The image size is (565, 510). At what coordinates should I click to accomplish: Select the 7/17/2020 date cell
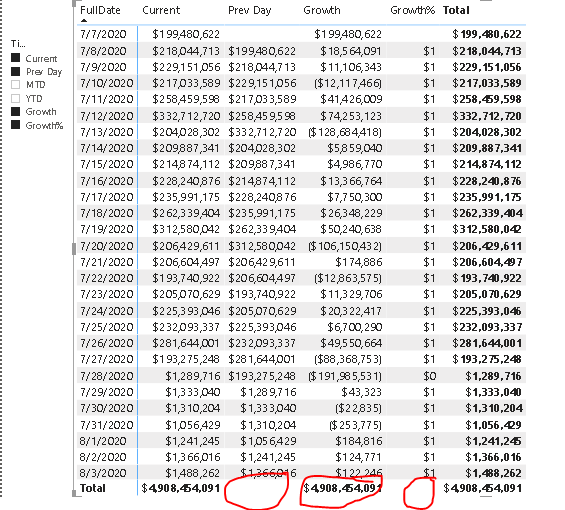click(107, 197)
